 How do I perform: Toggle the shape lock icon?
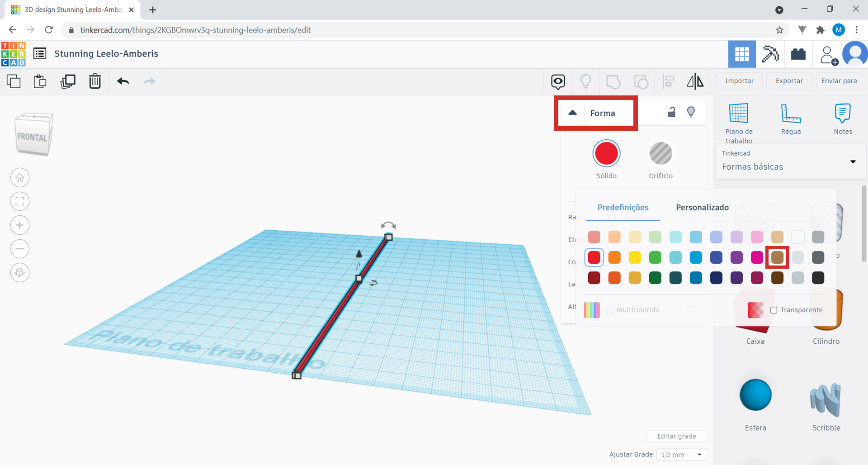[672, 112]
